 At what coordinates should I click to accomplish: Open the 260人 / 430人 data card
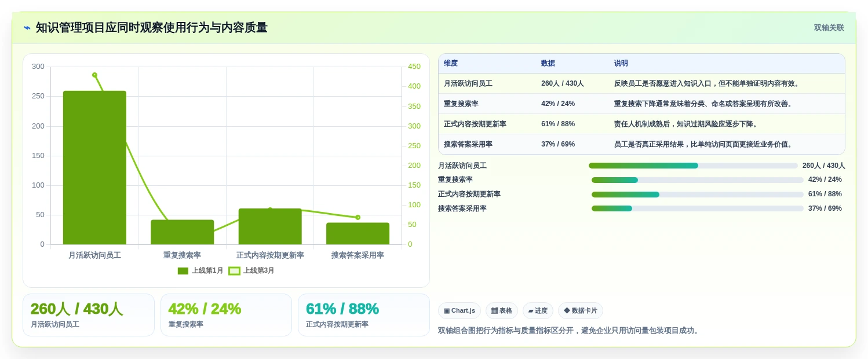(89, 315)
